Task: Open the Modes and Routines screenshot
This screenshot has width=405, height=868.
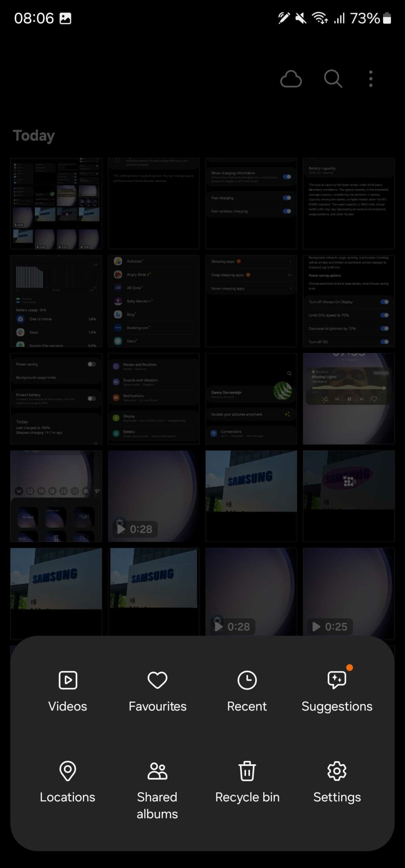Action: click(154, 399)
